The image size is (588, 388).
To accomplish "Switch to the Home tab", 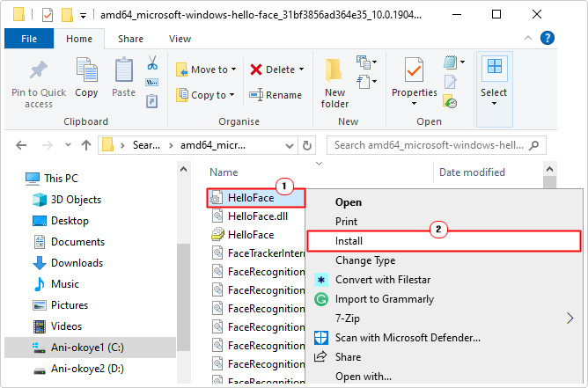I will pyautogui.click(x=79, y=39).
